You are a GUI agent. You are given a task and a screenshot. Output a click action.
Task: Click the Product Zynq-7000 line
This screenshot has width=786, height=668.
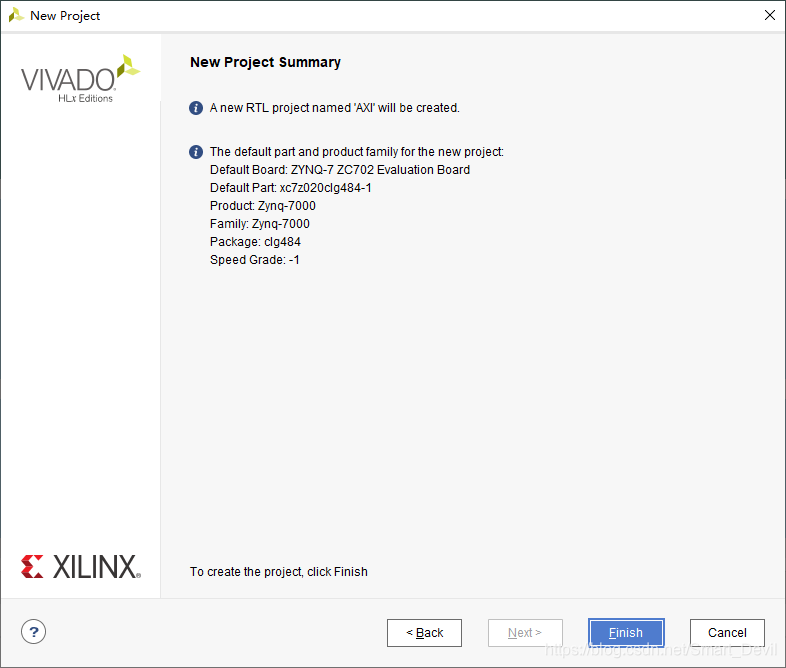coord(263,206)
